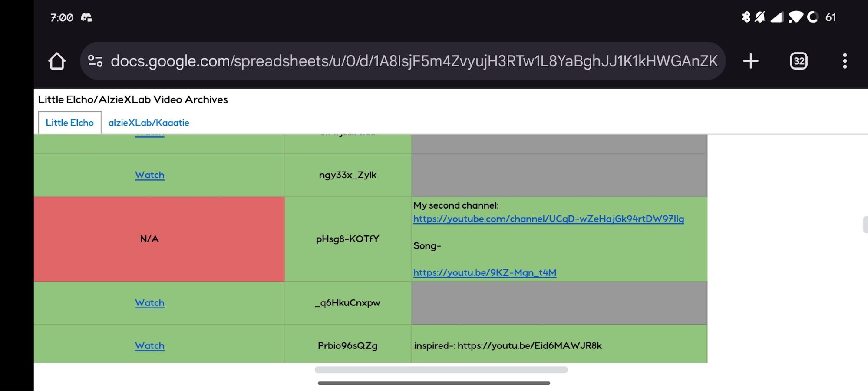868x391 pixels.
Task: Switch to the alzieXLab/Kaaatie sheet tab
Action: (x=149, y=123)
